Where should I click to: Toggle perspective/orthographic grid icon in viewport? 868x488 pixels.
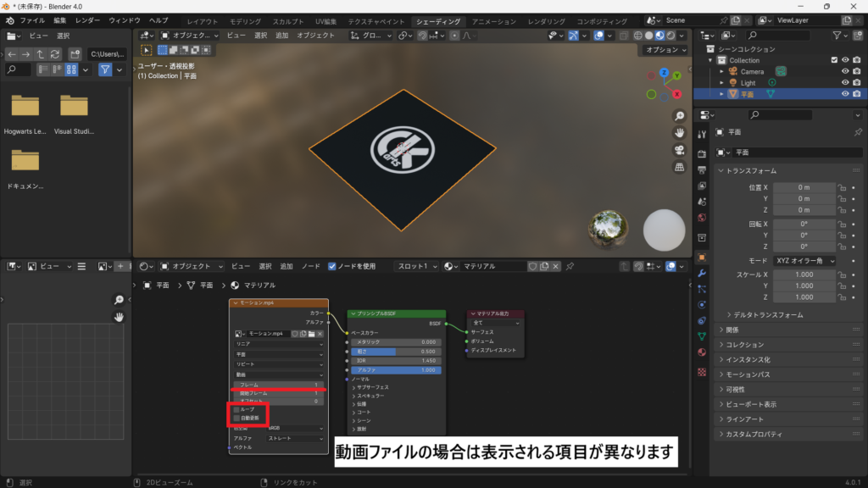pyautogui.click(x=679, y=167)
